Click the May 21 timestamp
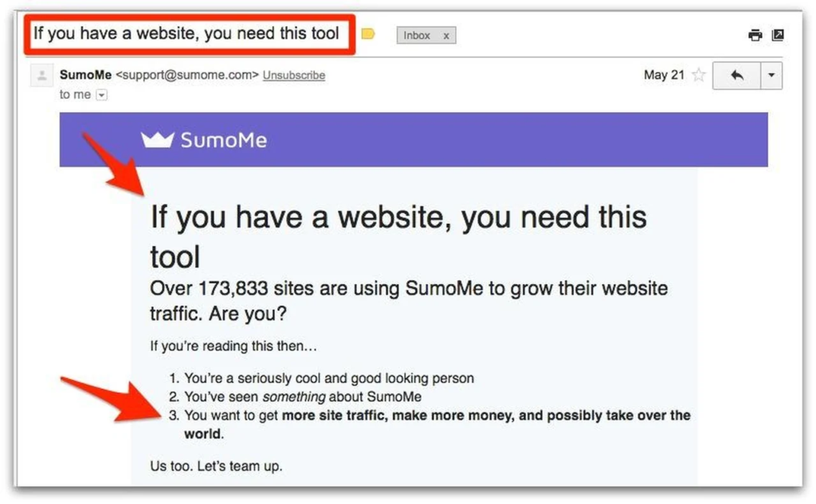This screenshot has height=504, width=816. (665, 74)
